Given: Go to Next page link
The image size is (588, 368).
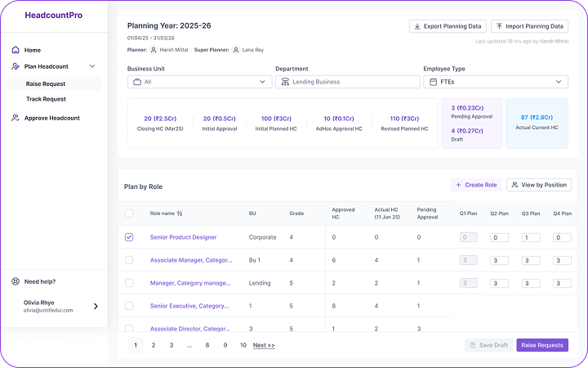Looking at the screenshot, I should (263, 345).
